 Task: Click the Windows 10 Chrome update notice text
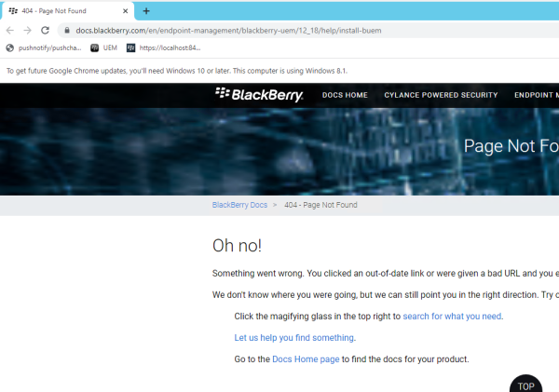177,71
